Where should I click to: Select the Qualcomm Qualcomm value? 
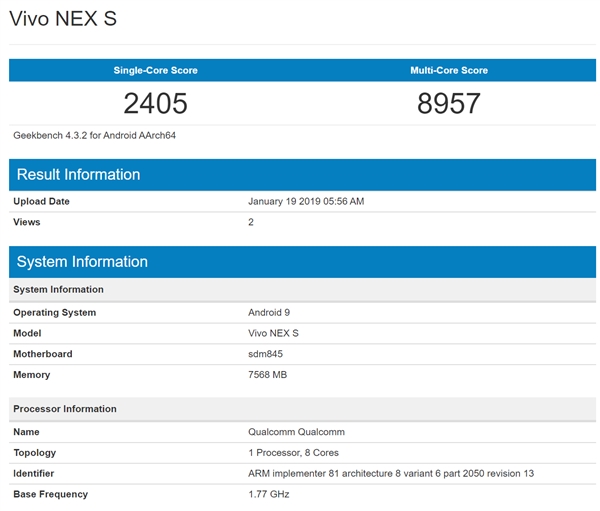[296, 432]
